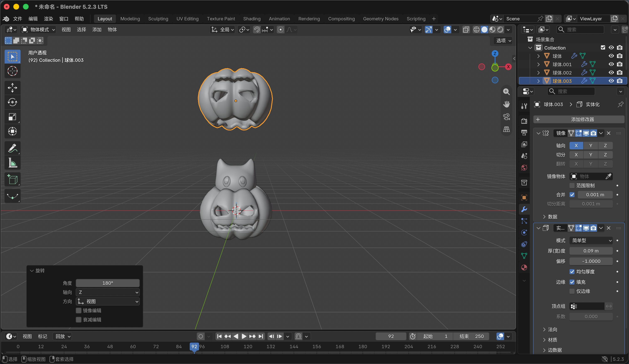The width and height of the screenshot is (629, 364).
Task: Toggle mirror axis Y button in 轴向 row
Action: pyautogui.click(x=591, y=146)
